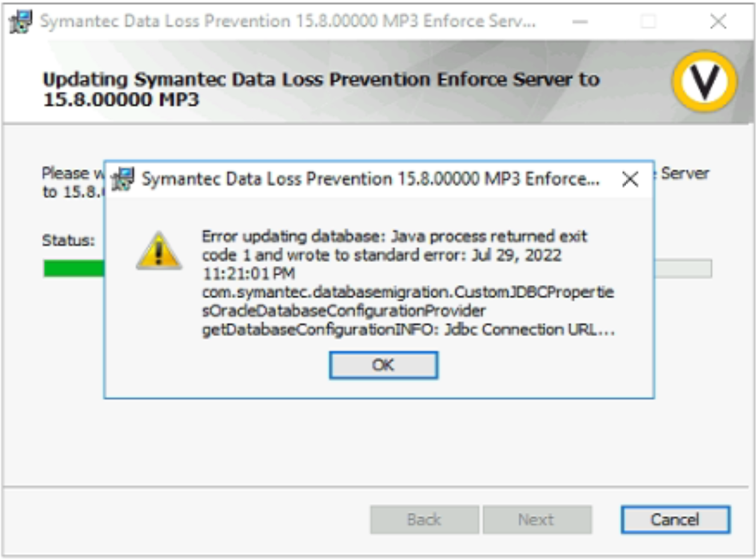Click the 'Error updating database' message text
Image resolution: width=756 pixels, height=559 pixels.
pos(393,236)
